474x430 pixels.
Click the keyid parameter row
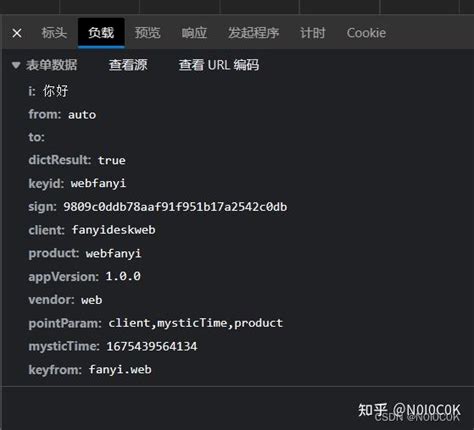pos(77,183)
